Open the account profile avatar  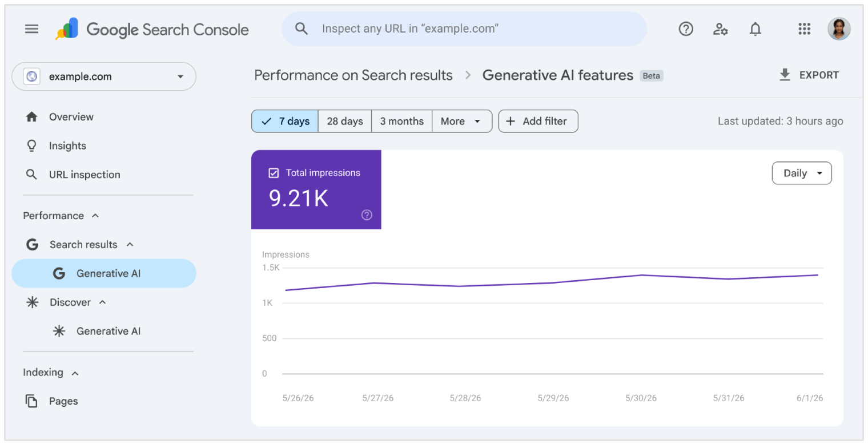pyautogui.click(x=839, y=29)
